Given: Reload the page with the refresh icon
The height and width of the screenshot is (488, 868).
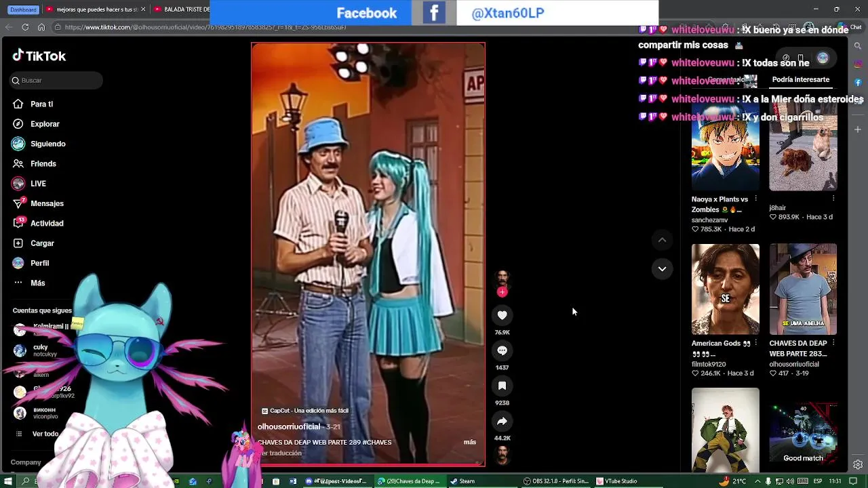Looking at the screenshot, I should (x=25, y=27).
